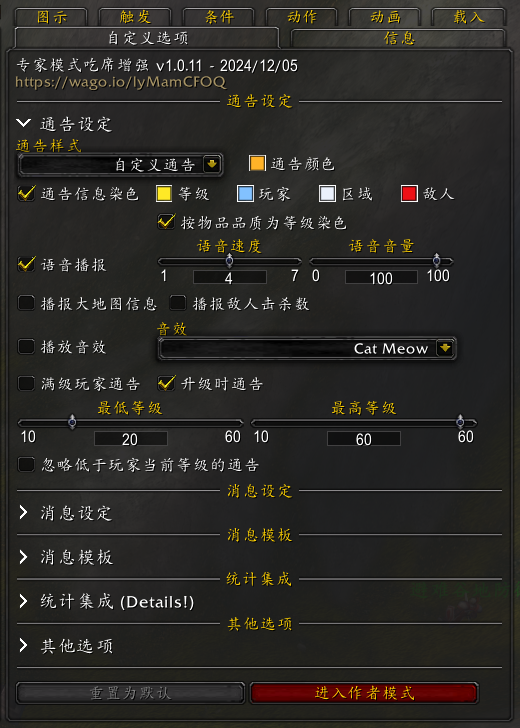Open the blue 玩家 color swatch

(x=245, y=194)
